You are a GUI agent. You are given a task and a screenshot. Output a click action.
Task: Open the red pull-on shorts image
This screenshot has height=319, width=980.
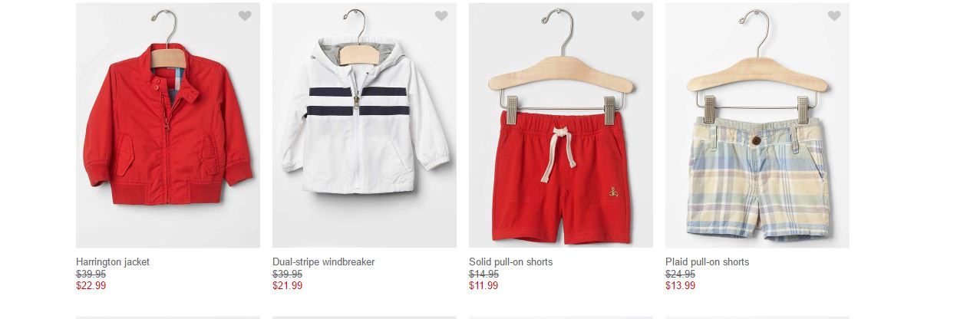(561, 125)
